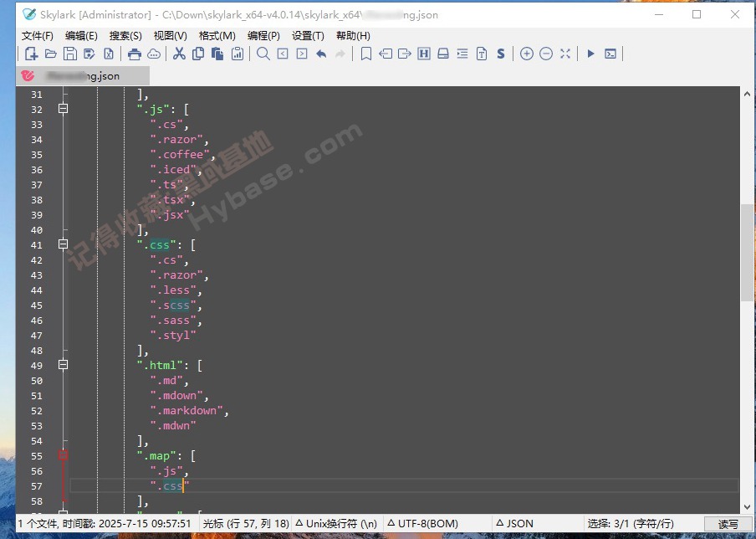
Task: Click the ".tsx" text on line 38
Action: [172, 200]
